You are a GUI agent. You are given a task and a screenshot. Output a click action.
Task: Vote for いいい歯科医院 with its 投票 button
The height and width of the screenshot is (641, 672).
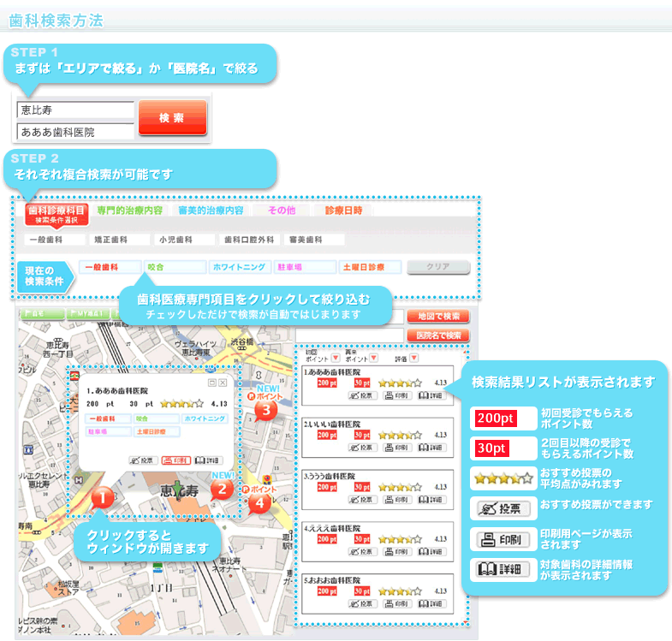point(363,448)
